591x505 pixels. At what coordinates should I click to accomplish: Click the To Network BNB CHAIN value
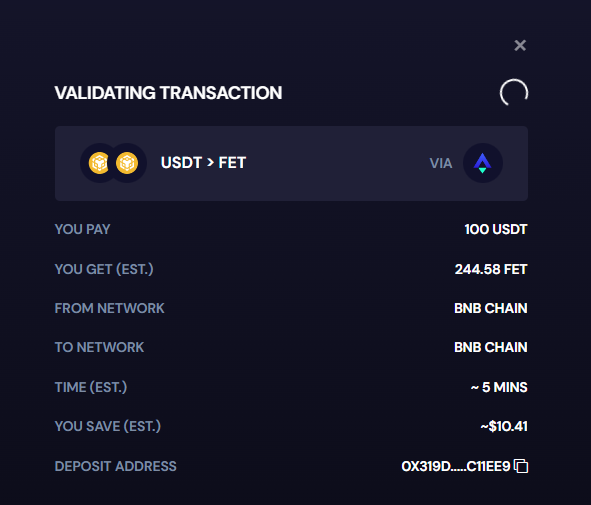tap(491, 347)
